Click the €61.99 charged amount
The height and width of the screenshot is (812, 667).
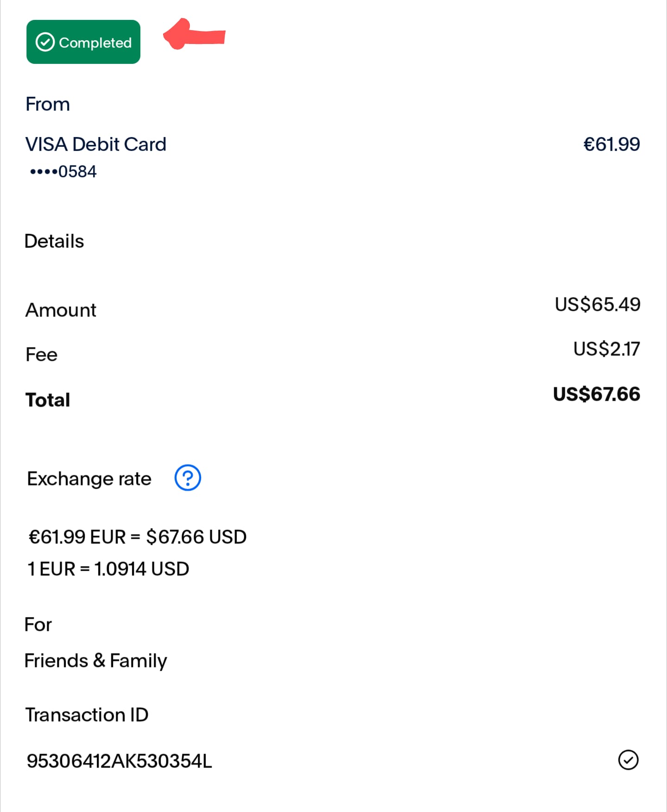[611, 145]
